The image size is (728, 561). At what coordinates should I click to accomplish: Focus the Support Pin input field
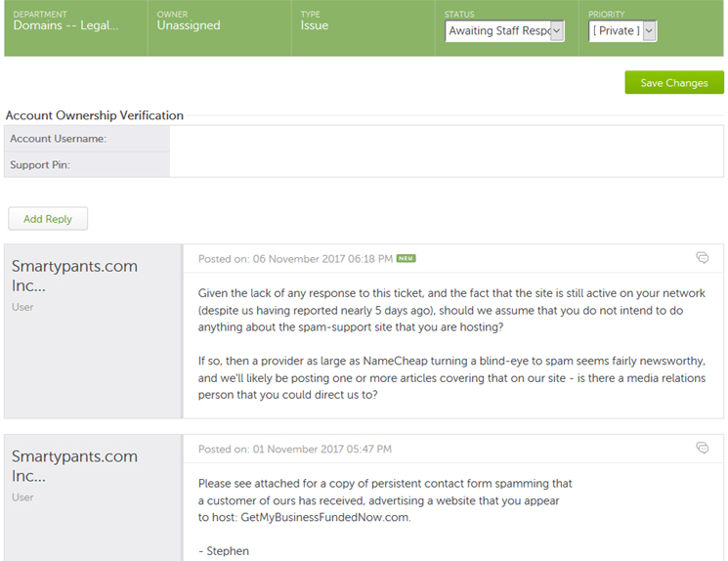click(x=446, y=165)
